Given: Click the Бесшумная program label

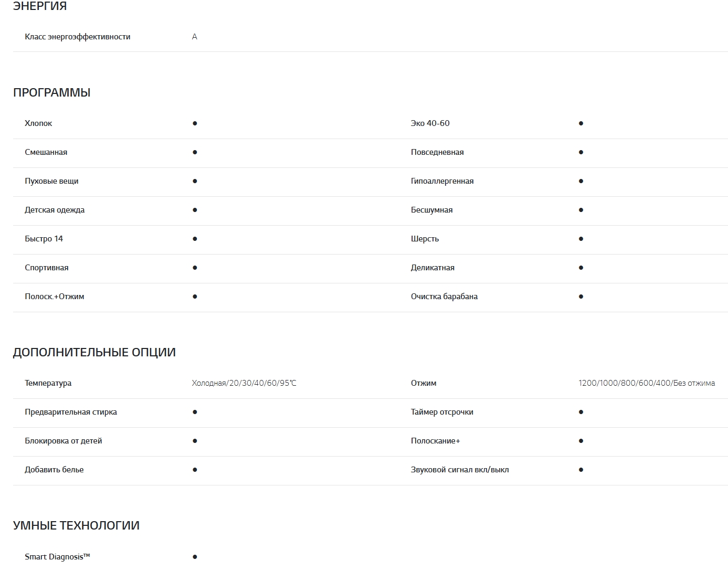Looking at the screenshot, I should point(431,210).
